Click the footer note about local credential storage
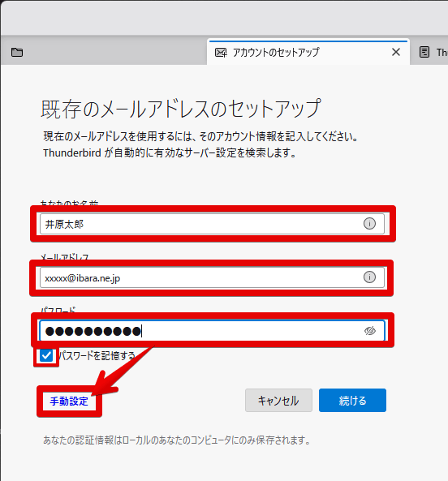448x481 pixels. (177, 440)
